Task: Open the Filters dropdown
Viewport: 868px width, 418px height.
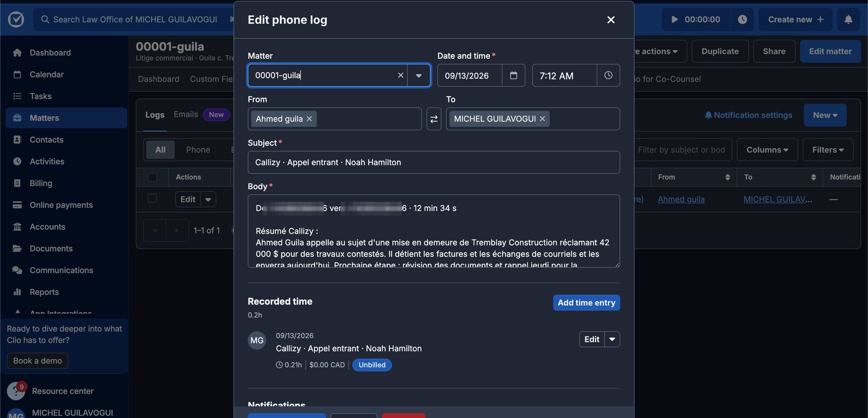Action: [x=828, y=150]
